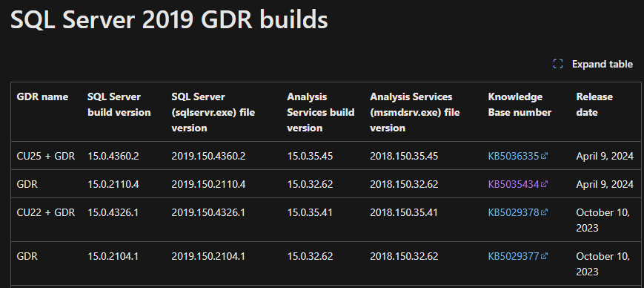This screenshot has height=288, width=644.
Task: Select April 9, 2024 date in KB5035434 row
Action: click(605, 184)
